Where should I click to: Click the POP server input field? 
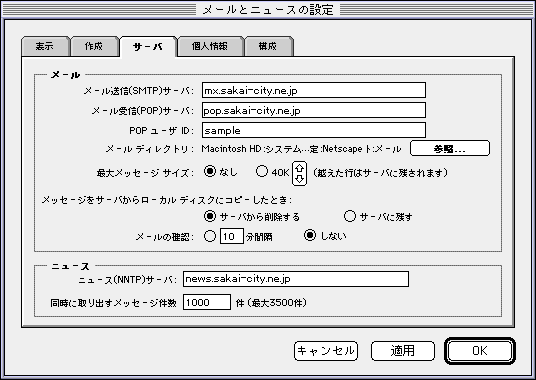tap(314, 110)
